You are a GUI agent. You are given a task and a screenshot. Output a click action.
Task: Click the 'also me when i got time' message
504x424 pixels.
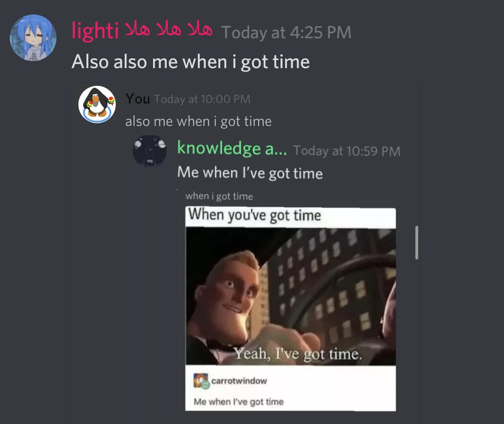198,121
